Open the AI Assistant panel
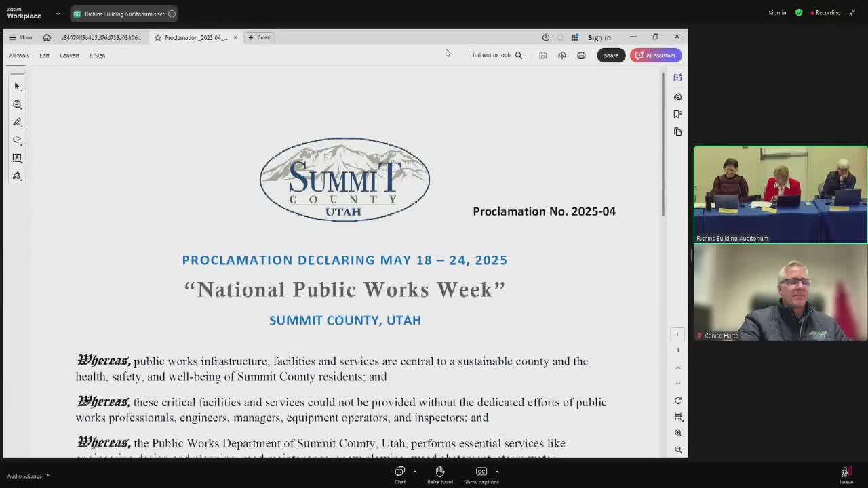The image size is (868, 488). click(x=655, y=55)
